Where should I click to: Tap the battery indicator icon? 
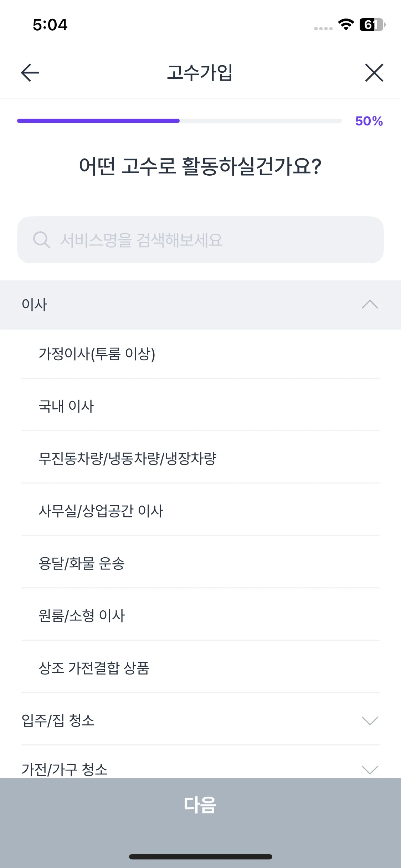372,25
